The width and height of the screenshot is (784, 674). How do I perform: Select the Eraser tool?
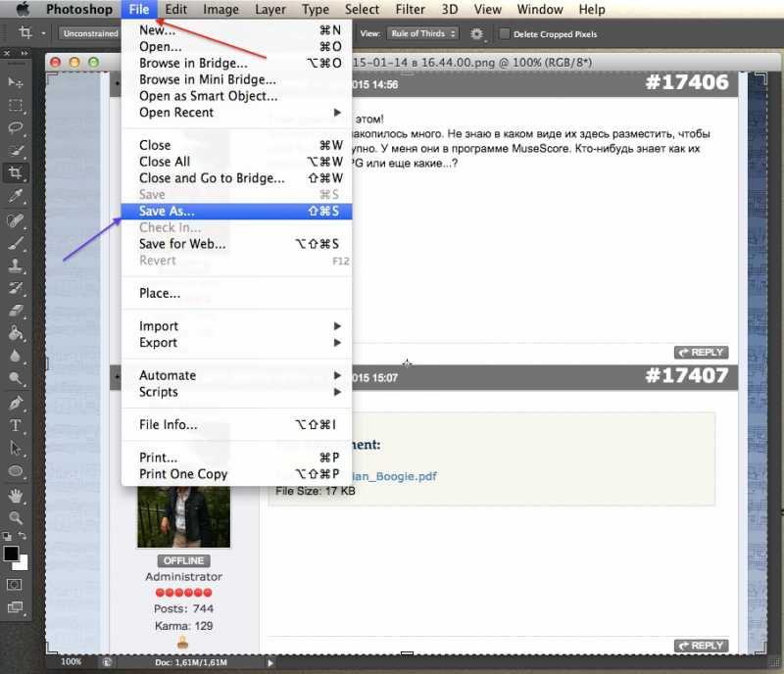click(x=16, y=311)
